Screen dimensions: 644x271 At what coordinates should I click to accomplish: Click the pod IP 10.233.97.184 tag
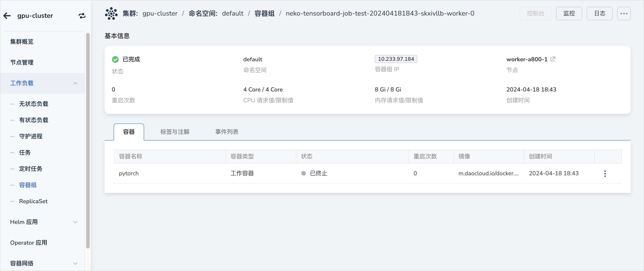coord(396,59)
